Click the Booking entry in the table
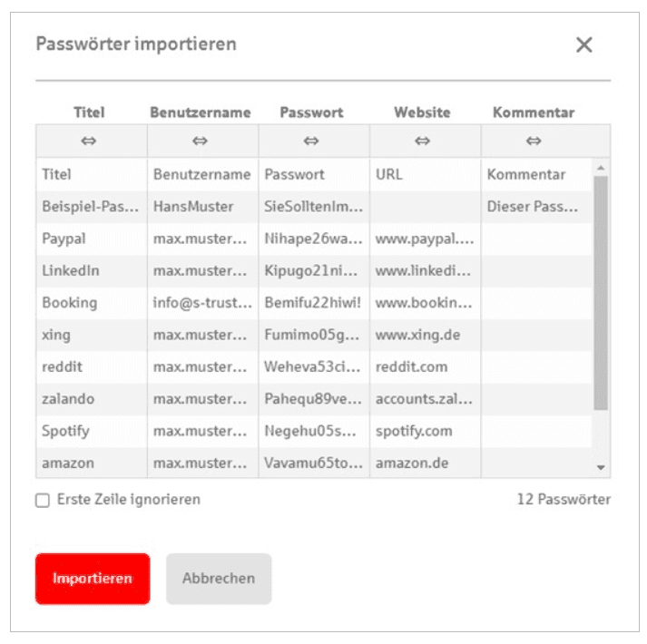This screenshot has width=647, height=644. click(x=69, y=302)
